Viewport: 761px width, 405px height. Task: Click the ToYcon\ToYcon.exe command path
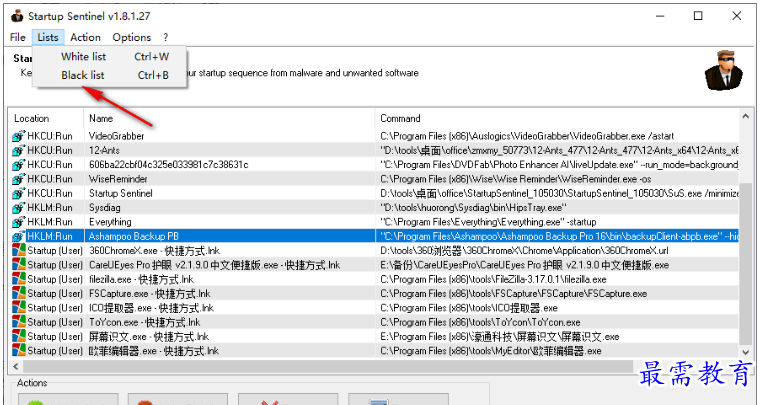click(x=480, y=322)
